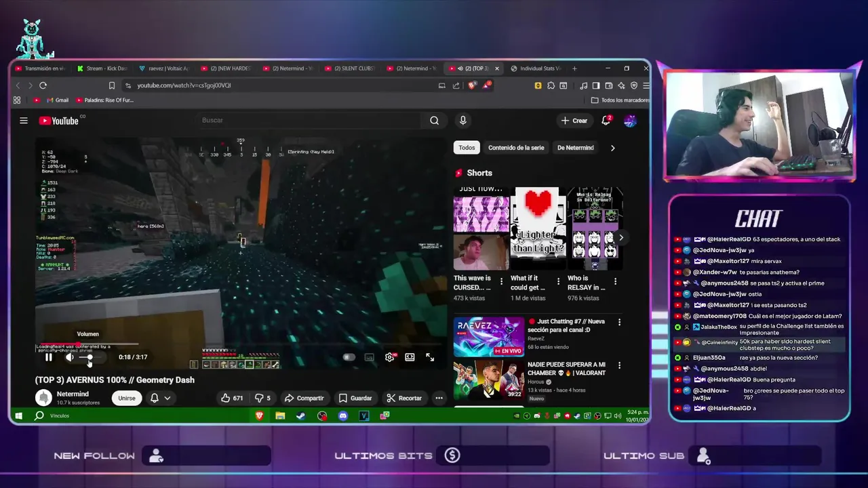Open YouTube notifications bell

(x=606, y=121)
